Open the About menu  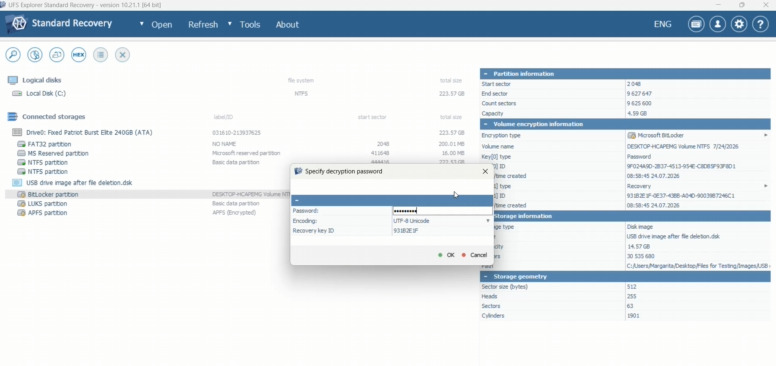pos(287,24)
